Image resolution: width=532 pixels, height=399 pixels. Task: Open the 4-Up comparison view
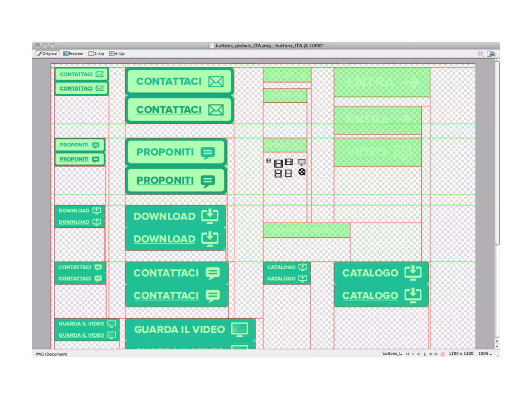(117, 54)
